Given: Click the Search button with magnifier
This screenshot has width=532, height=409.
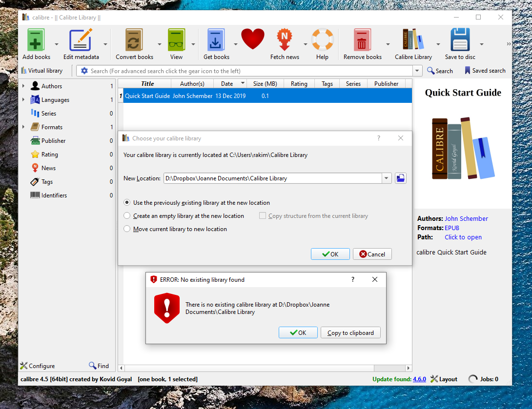Looking at the screenshot, I should tap(440, 71).
